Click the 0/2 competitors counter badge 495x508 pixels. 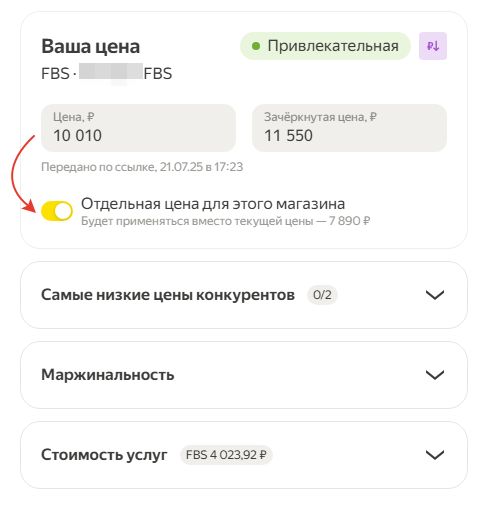click(322, 295)
